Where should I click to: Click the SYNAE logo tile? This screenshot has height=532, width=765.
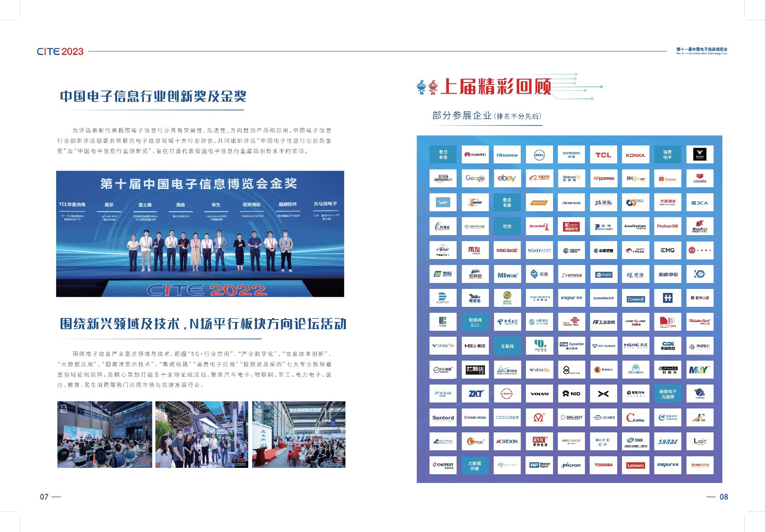(x=668, y=442)
